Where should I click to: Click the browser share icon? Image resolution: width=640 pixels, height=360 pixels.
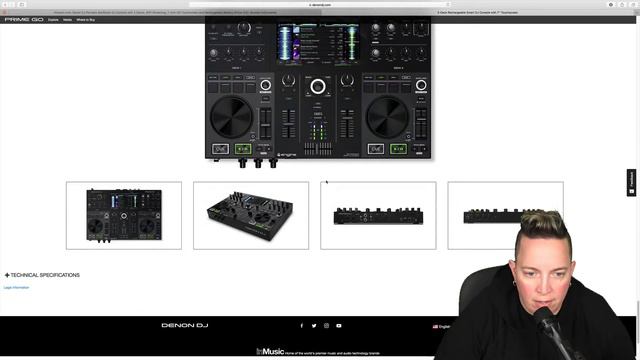[x=622, y=4]
